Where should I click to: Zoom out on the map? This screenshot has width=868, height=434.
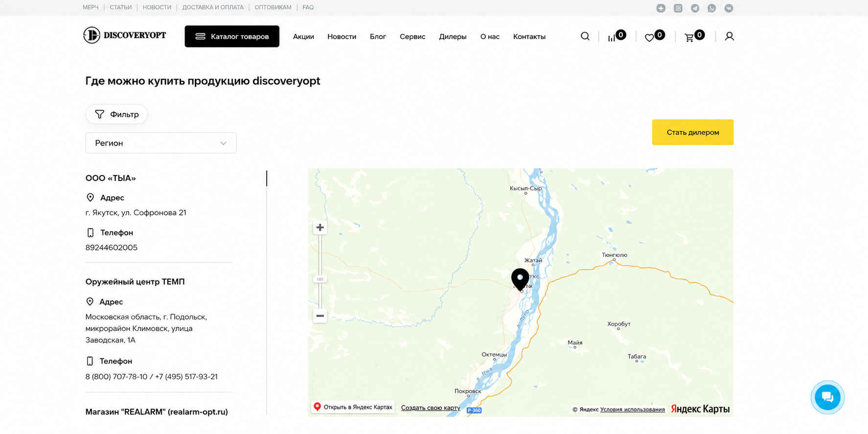coord(320,316)
